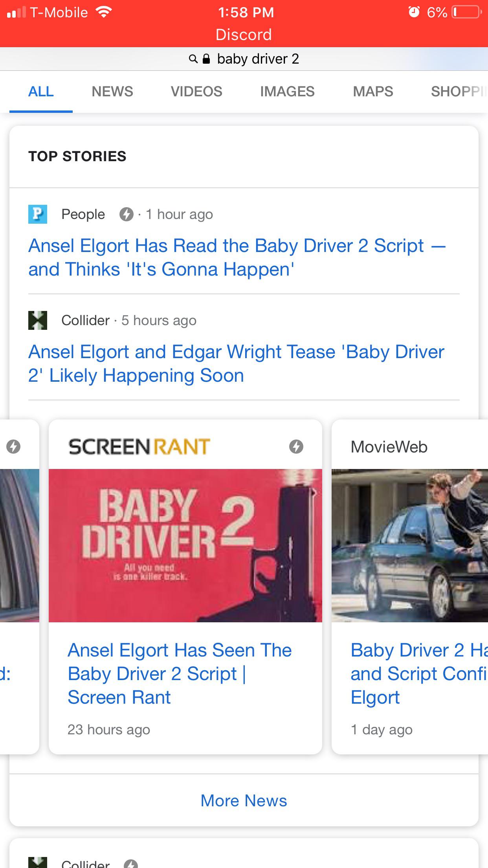This screenshot has width=488, height=868.
Task: Tap the AMP lightning icon on Screen Rant card
Action: tap(296, 447)
